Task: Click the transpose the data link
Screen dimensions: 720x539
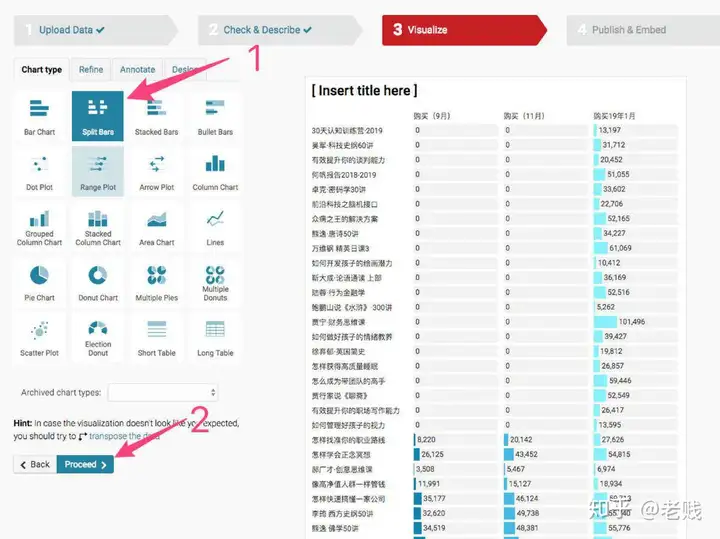Action: point(124,436)
